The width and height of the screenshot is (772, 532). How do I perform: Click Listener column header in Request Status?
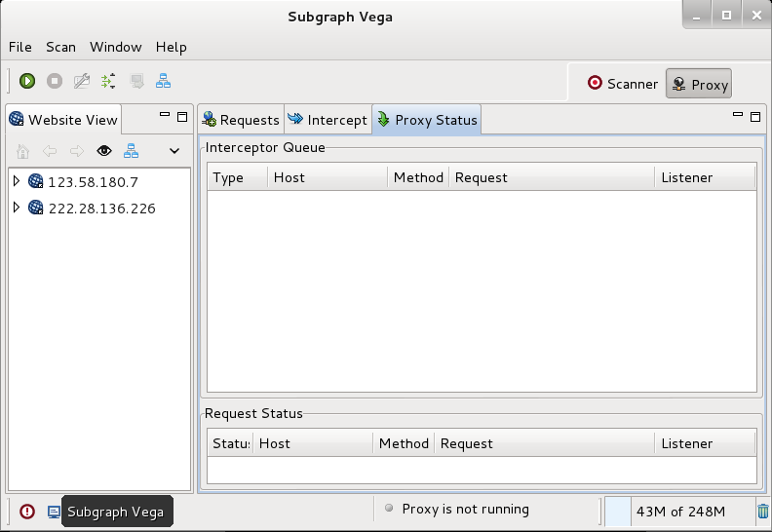point(706,443)
